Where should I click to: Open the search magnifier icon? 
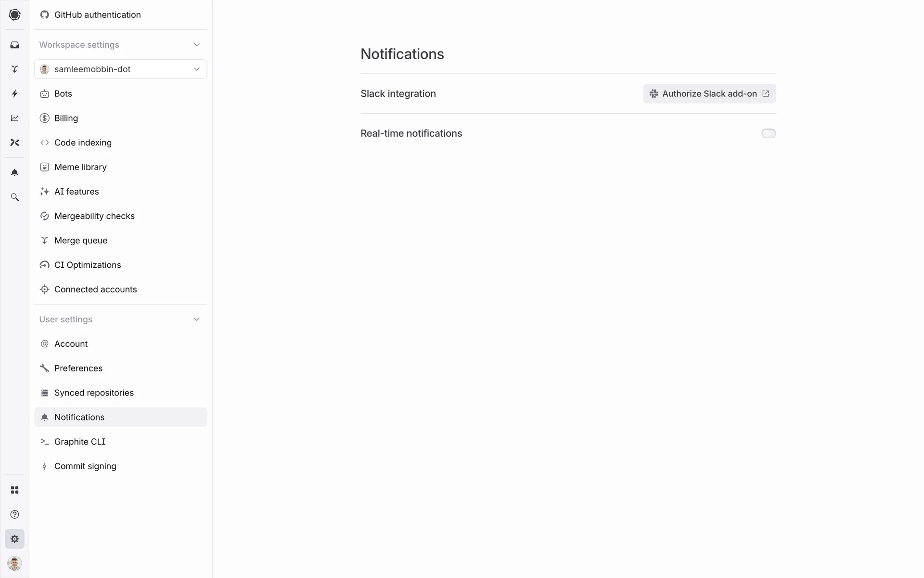click(x=14, y=197)
